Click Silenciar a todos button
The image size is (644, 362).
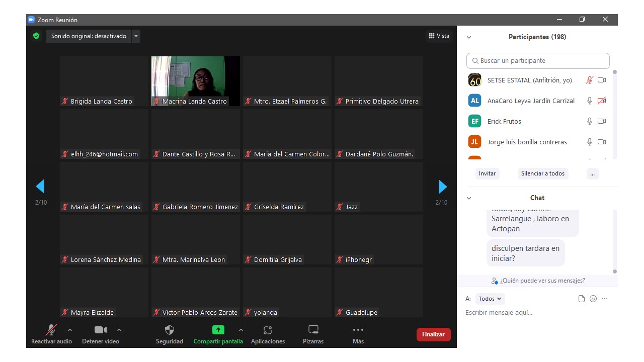(x=542, y=173)
